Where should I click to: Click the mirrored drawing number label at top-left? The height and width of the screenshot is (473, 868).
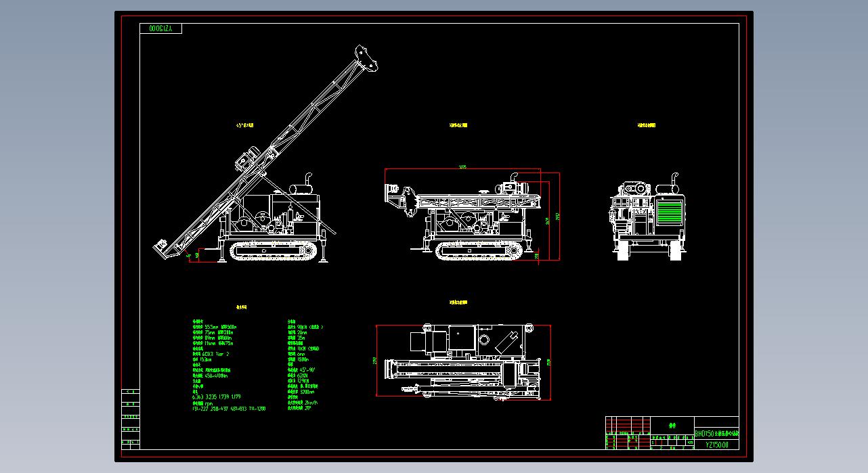[161, 28]
